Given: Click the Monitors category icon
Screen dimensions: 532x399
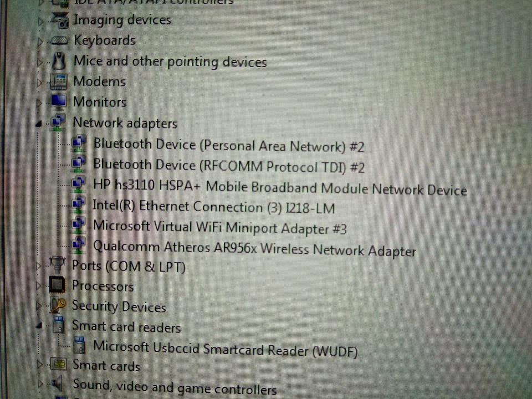Looking at the screenshot, I should point(58,102).
